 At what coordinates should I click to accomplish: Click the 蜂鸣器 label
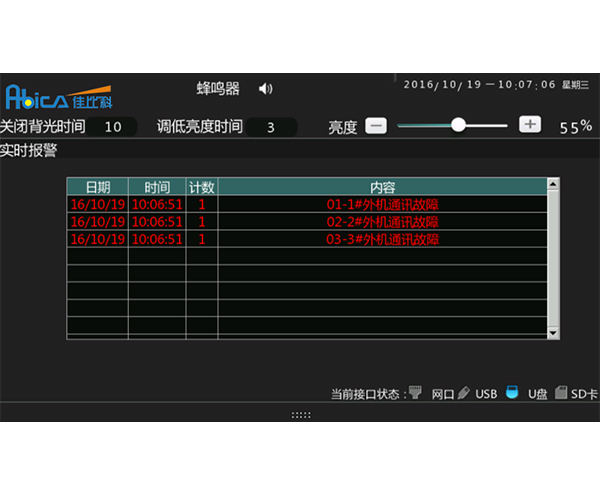tap(218, 88)
